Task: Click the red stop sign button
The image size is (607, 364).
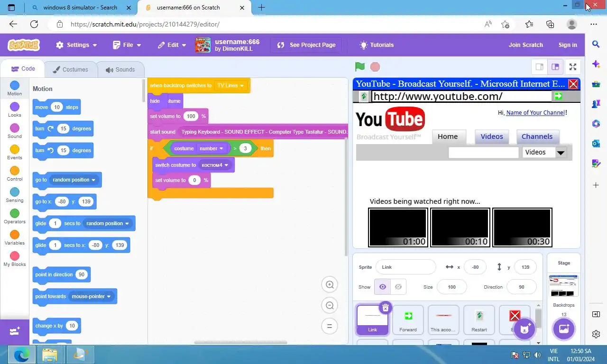Action: click(x=375, y=67)
